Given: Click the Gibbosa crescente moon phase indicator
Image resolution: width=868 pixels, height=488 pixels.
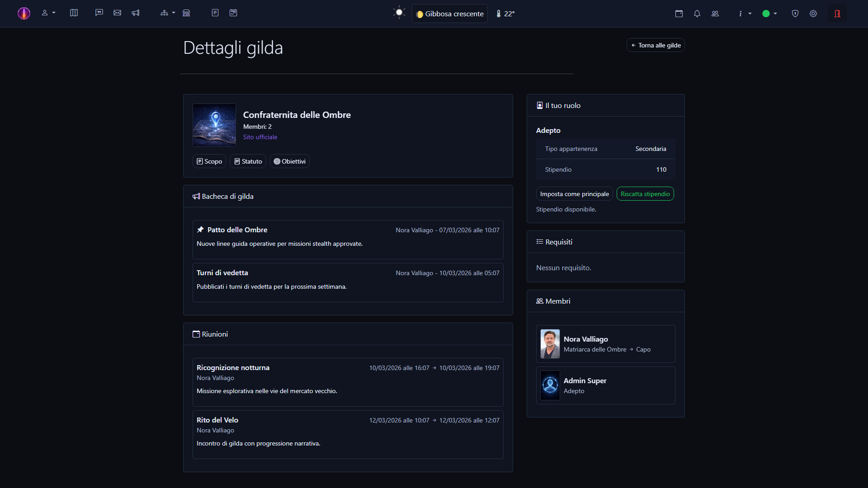Looking at the screenshot, I should click(450, 14).
